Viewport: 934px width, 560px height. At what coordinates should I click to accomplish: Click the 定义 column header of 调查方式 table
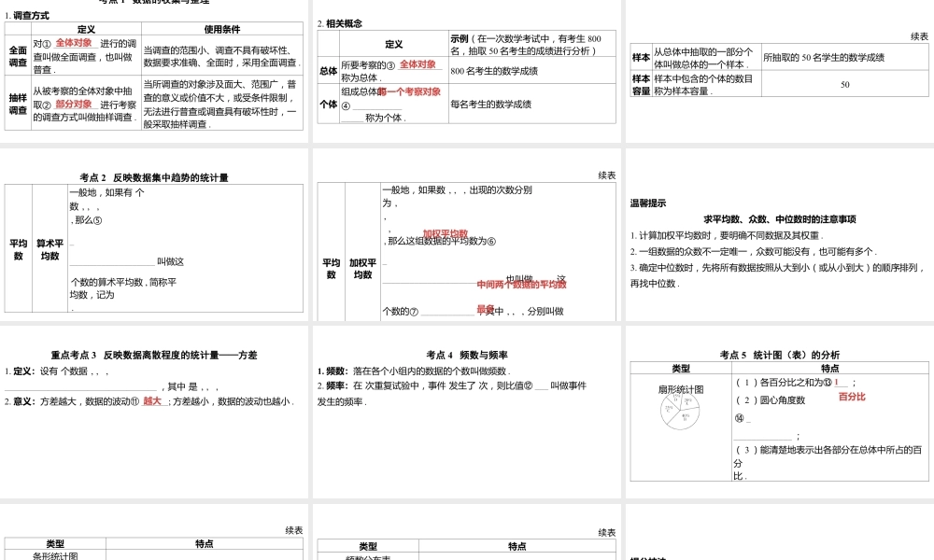(x=85, y=28)
